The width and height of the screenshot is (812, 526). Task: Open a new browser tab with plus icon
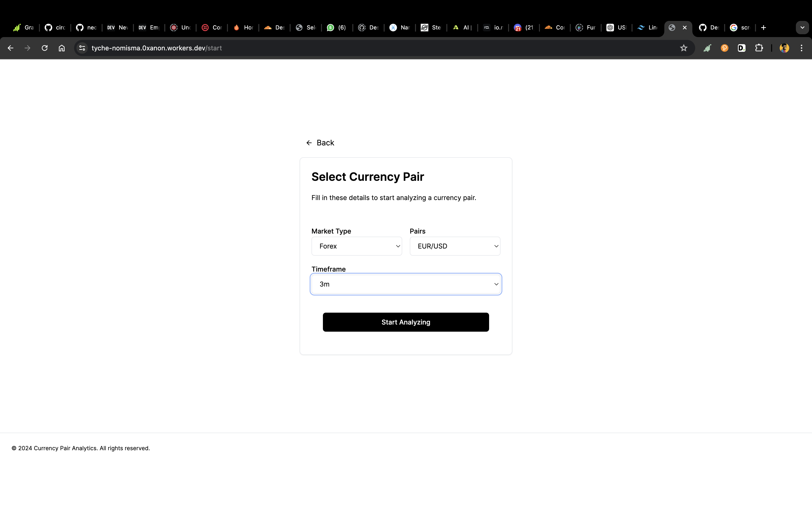click(x=763, y=27)
